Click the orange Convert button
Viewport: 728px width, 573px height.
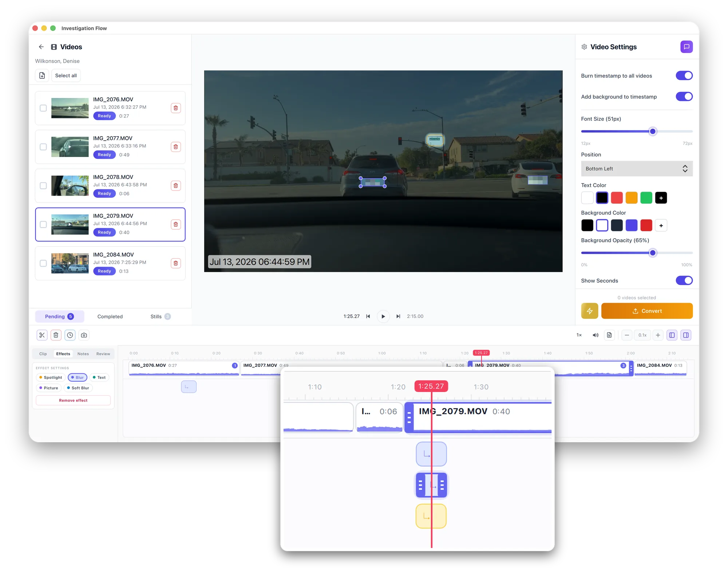(x=647, y=311)
